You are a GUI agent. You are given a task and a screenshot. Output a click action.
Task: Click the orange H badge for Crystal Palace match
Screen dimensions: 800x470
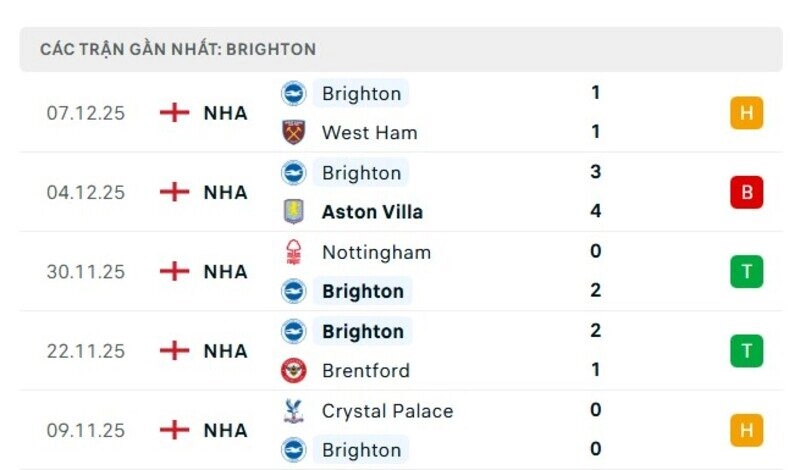(x=746, y=430)
